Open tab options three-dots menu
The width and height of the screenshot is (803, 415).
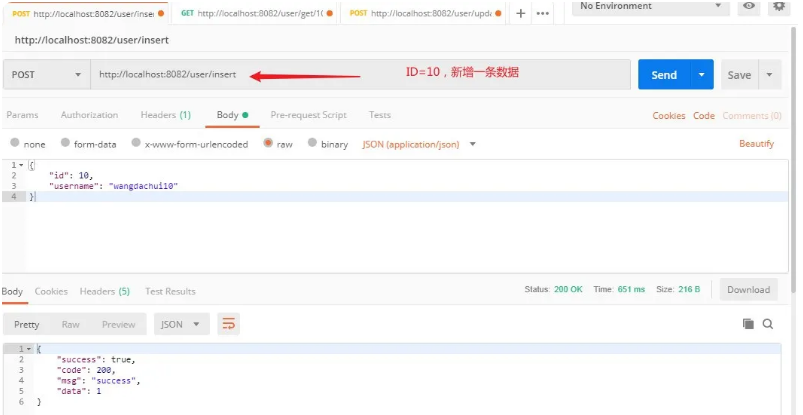[x=542, y=14]
